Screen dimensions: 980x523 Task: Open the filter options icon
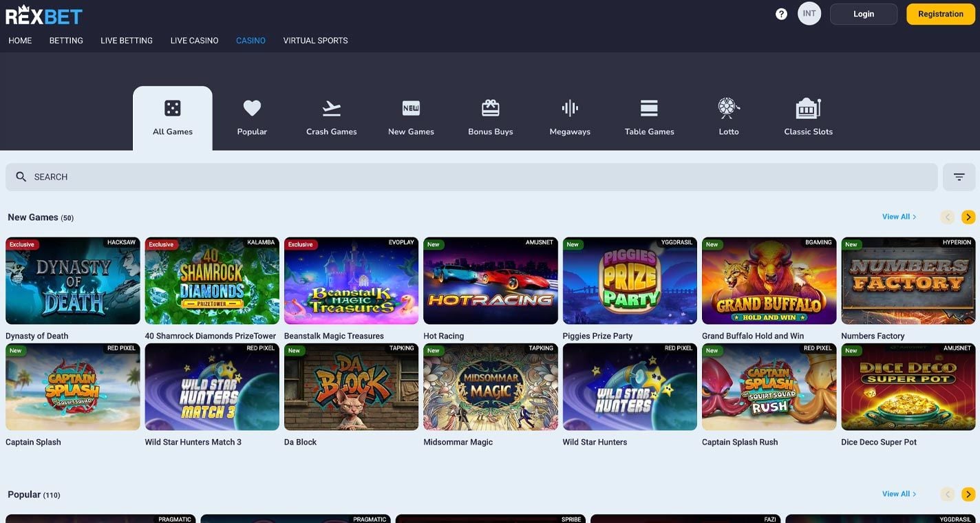(959, 177)
